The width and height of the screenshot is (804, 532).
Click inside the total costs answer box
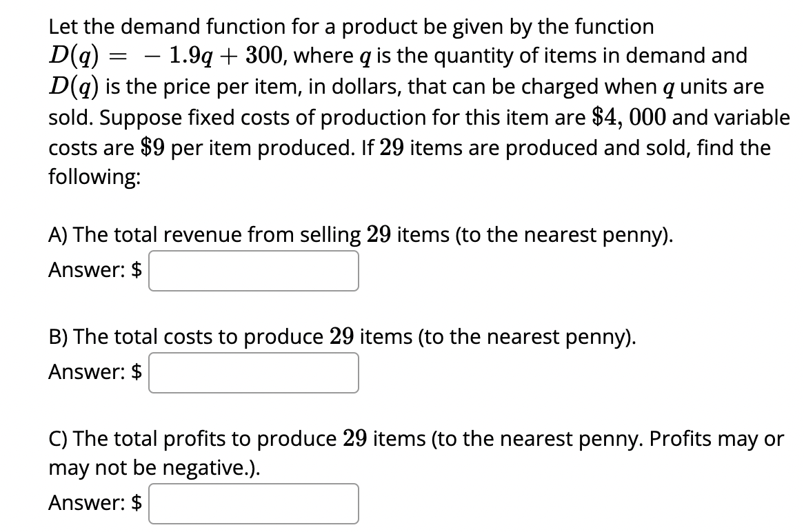pos(254,373)
